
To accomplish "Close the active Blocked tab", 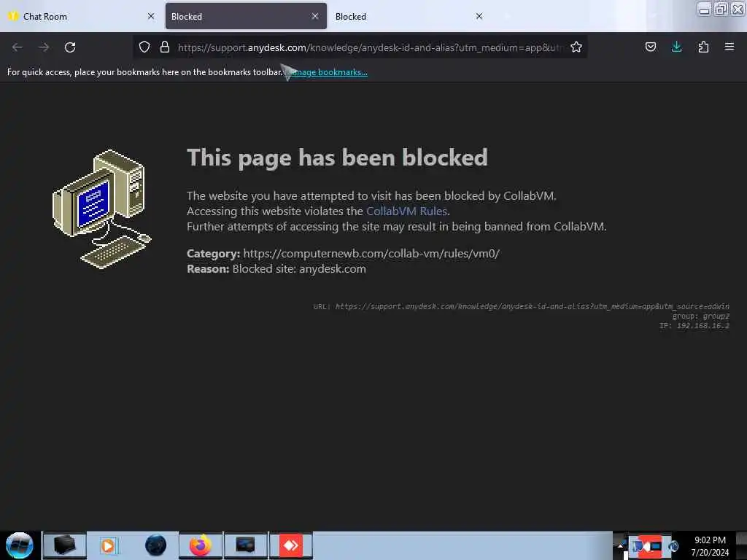I will coord(315,16).
